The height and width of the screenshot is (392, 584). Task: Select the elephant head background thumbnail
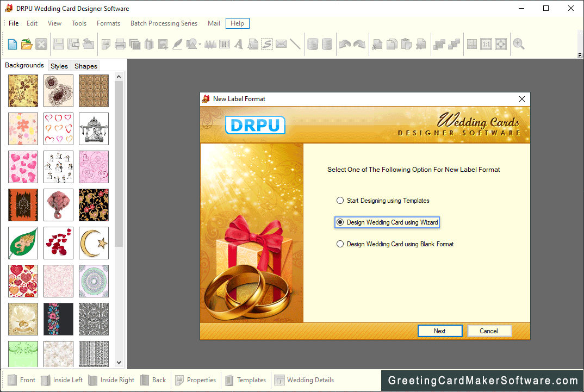59,205
